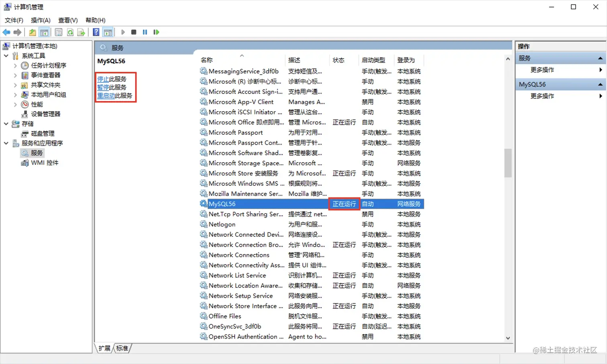The height and width of the screenshot is (364, 607).
Task: Collapse the MySQL56 section in the 操作 pane
Action: pos(600,84)
